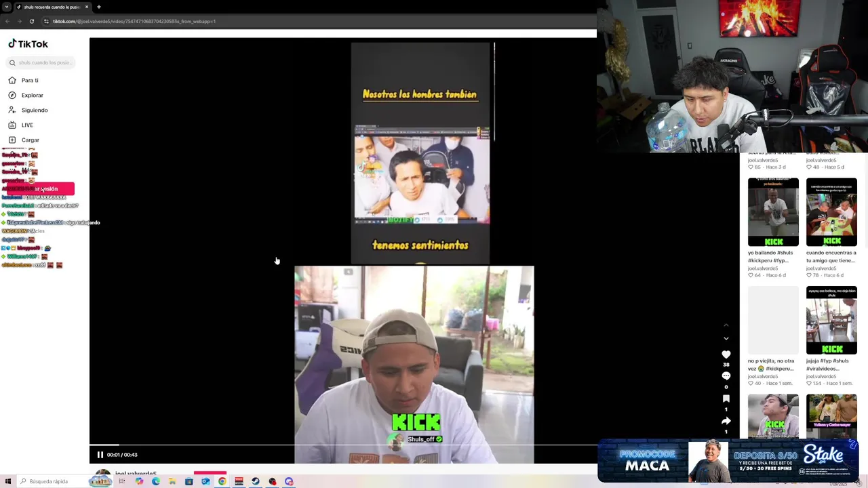Open the TikTok logo home link
The image size is (868, 488).
pyautogui.click(x=28, y=44)
